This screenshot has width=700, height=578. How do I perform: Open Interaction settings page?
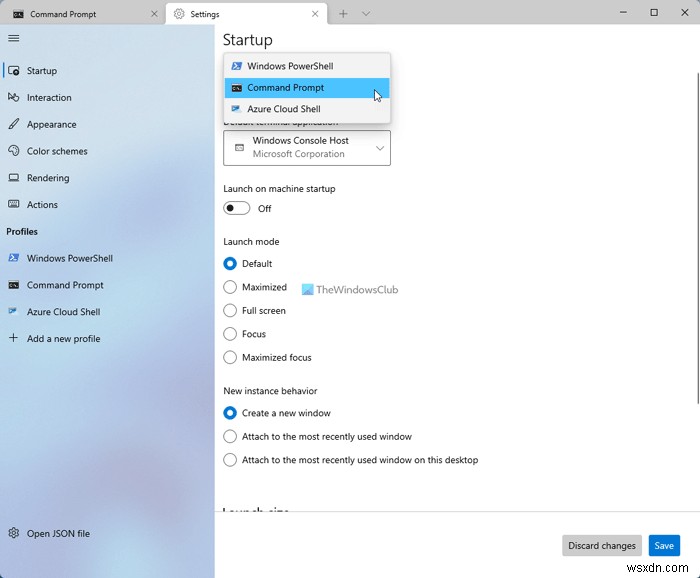(107, 97)
